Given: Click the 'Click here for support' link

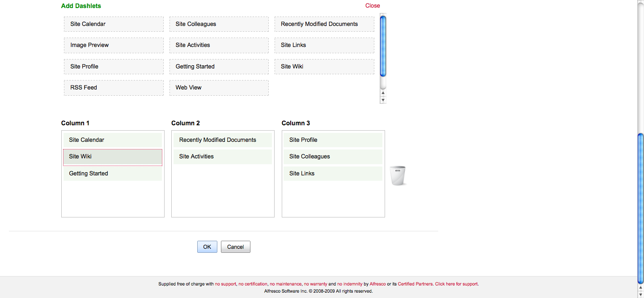Looking at the screenshot, I should [456, 284].
